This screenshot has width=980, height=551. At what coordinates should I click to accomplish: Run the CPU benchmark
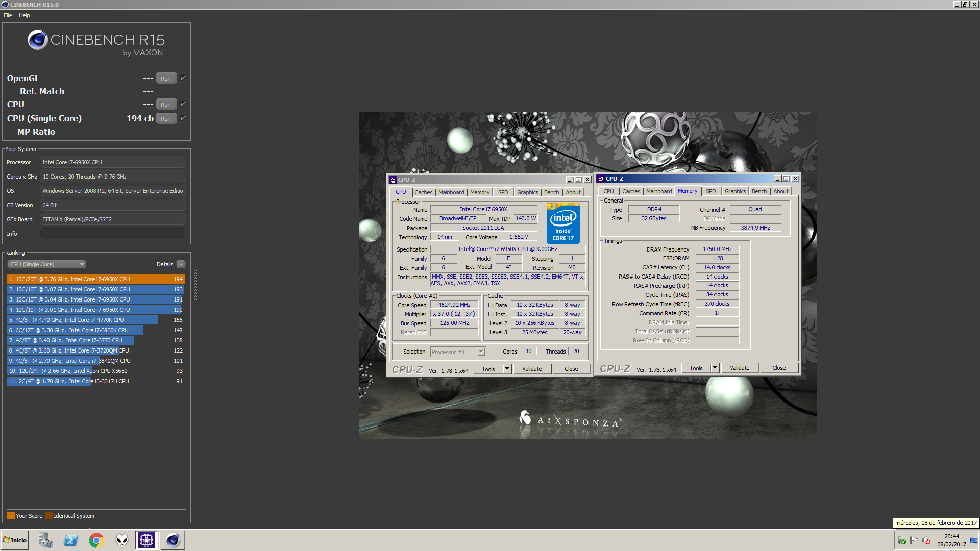[x=166, y=104]
